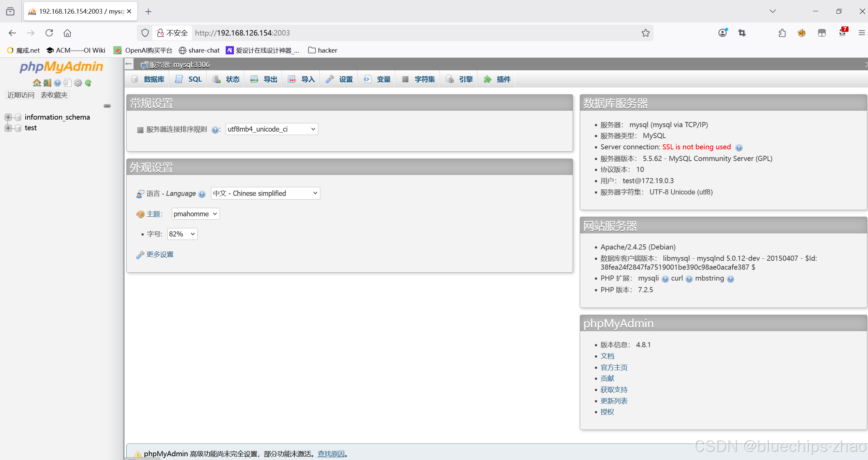868x460 pixels.
Task: Click the phpMyAdmin home icon in sidebar
Action: (x=37, y=83)
